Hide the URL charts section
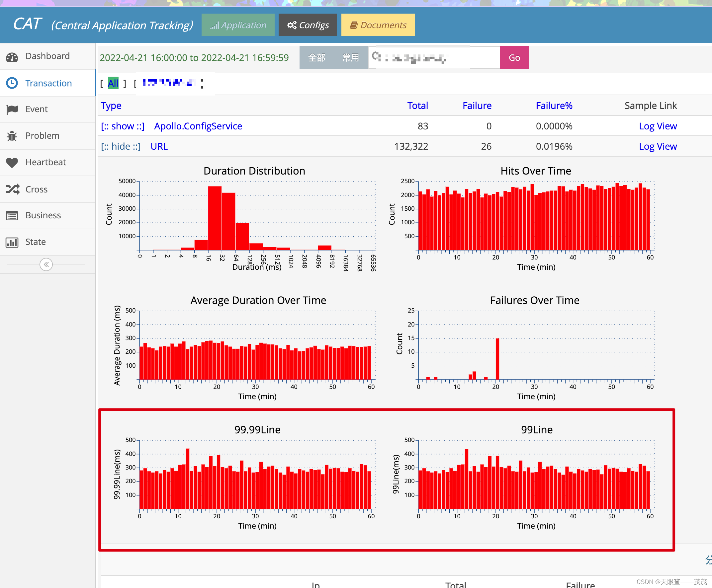This screenshot has width=712, height=588. pyautogui.click(x=121, y=147)
